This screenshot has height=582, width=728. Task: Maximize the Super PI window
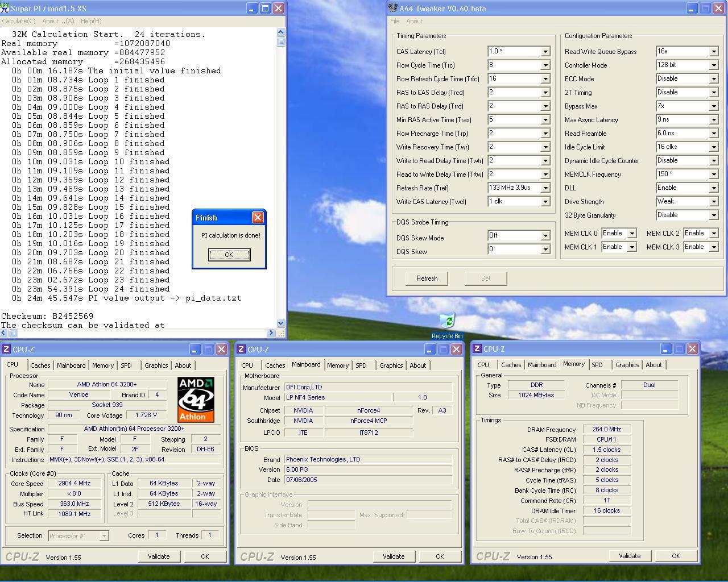pyautogui.click(x=265, y=8)
